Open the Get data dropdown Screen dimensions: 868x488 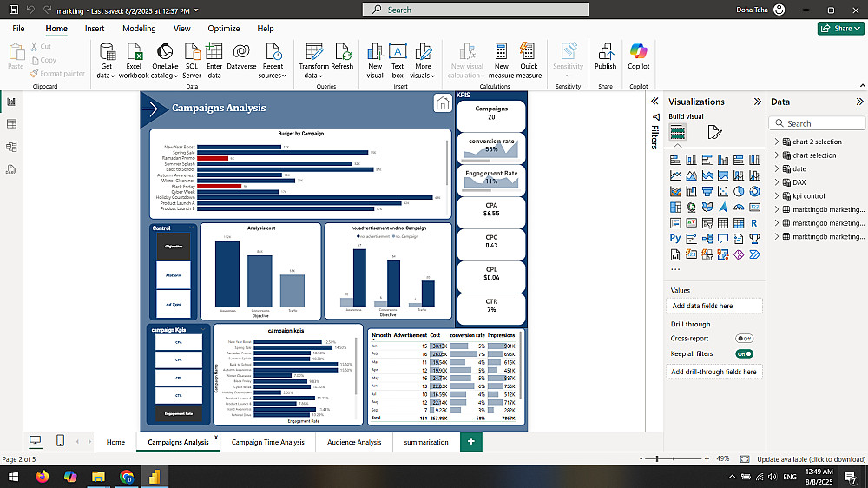pyautogui.click(x=106, y=61)
